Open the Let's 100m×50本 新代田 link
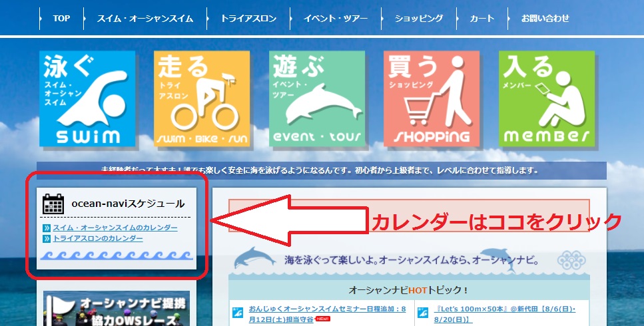 tap(505, 309)
